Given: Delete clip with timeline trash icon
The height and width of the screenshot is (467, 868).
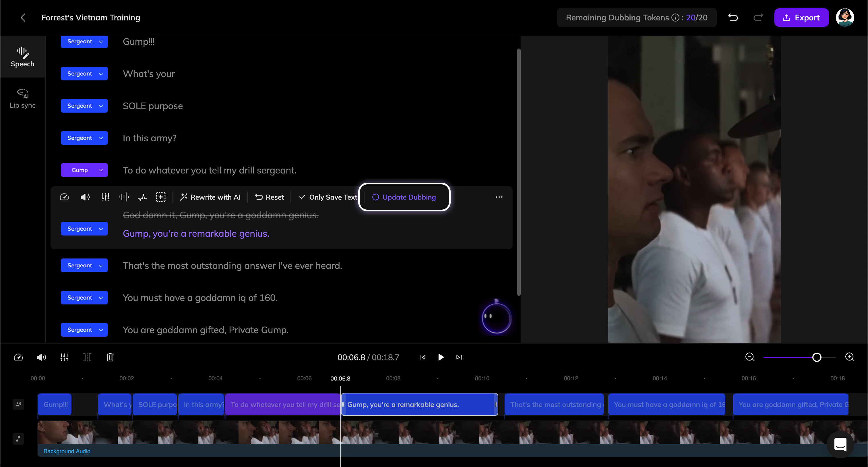Looking at the screenshot, I should click(x=110, y=357).
